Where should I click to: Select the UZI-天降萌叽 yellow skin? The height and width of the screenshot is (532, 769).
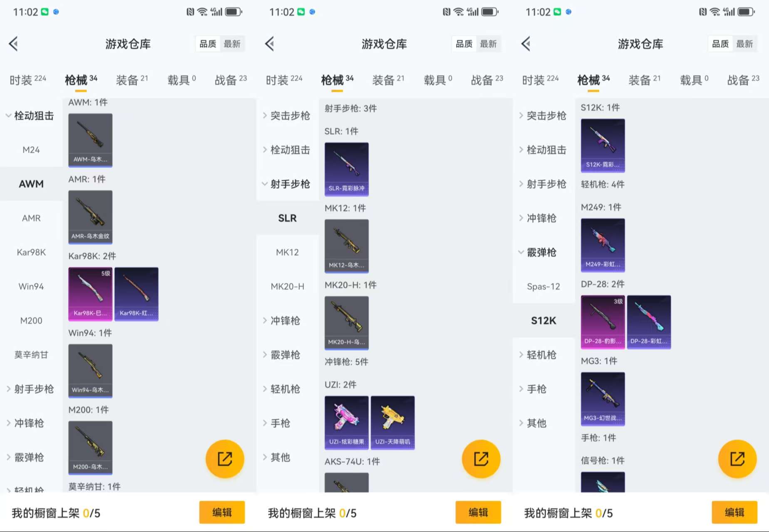[392, 423]
